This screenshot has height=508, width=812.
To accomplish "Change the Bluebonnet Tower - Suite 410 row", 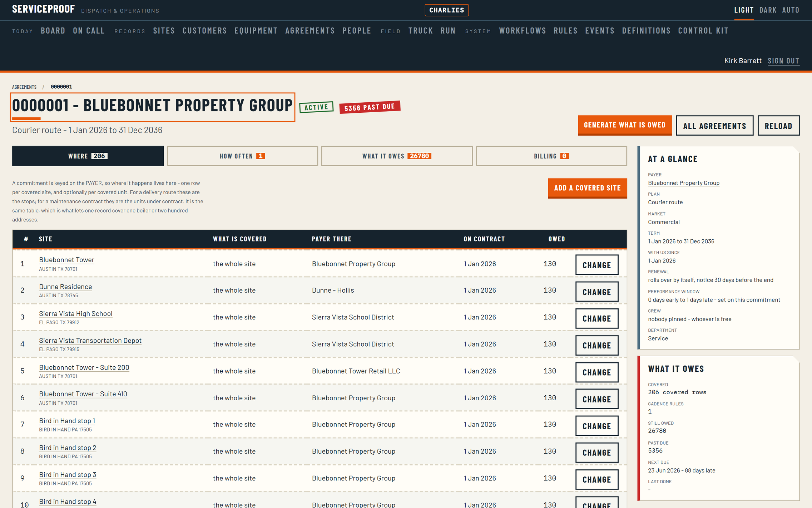I will coord(597,399).
